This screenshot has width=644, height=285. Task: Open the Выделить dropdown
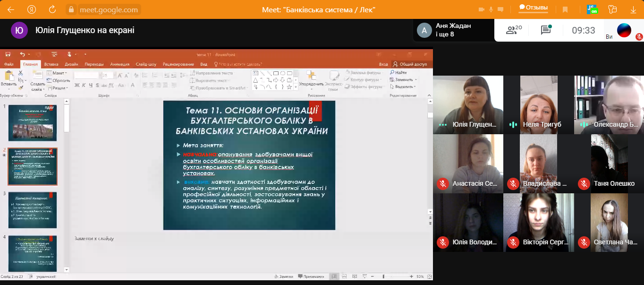click(403, 87)
